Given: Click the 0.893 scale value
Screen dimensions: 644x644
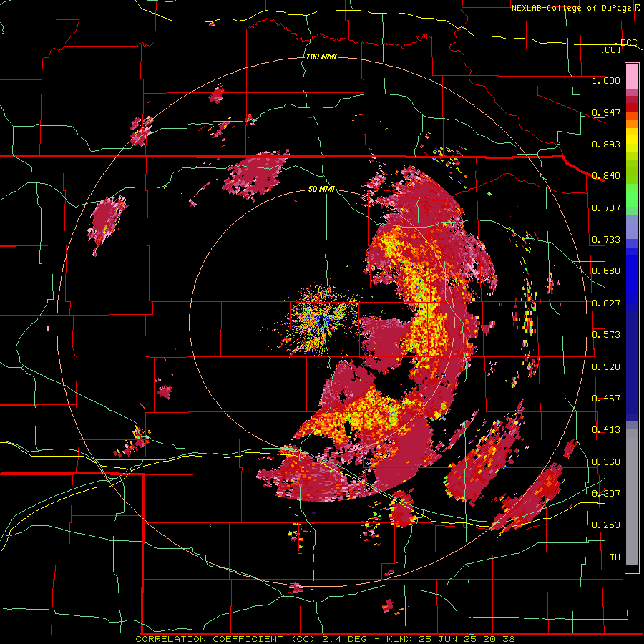Looking at the screenshot, I should point(606,144).
